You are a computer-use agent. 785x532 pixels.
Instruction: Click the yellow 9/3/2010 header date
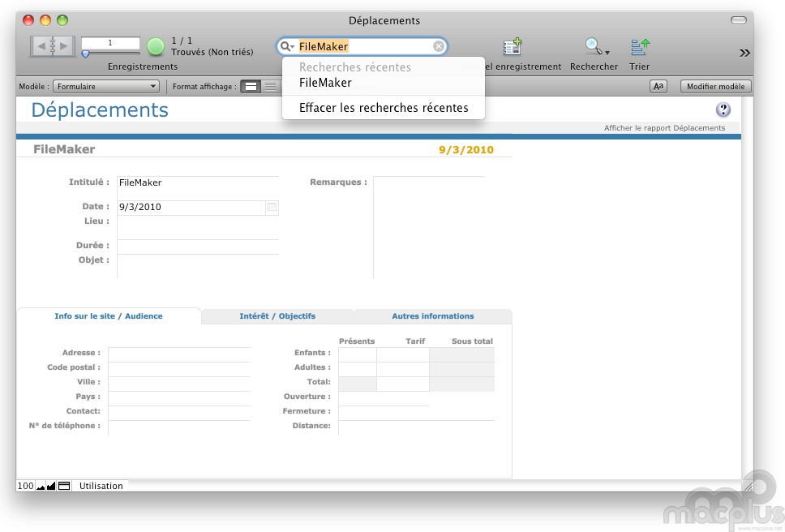pyautogui.click(x=466, y=150)
